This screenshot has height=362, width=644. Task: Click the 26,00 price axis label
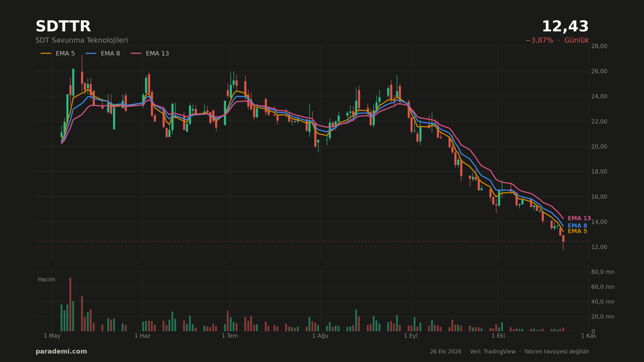(x=599, y=71)
